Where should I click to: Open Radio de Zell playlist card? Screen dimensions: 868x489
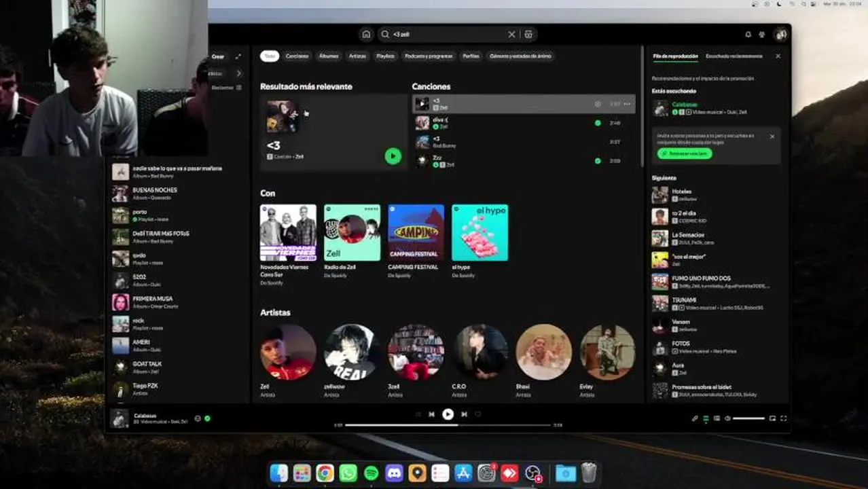pos(352,241)
